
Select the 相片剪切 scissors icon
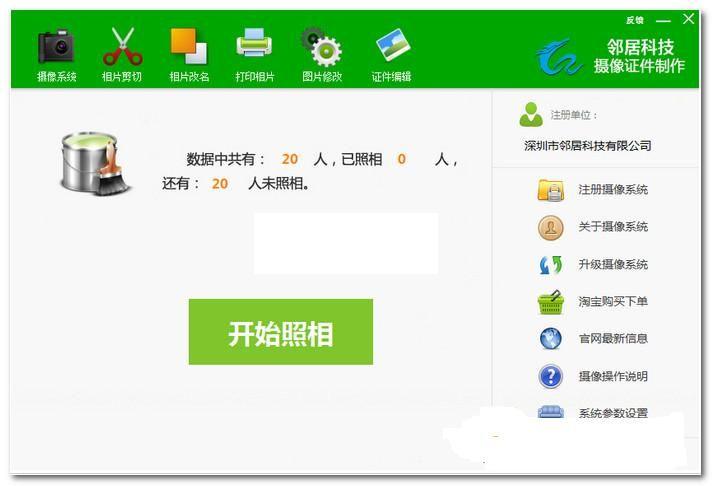pos(122,53)
